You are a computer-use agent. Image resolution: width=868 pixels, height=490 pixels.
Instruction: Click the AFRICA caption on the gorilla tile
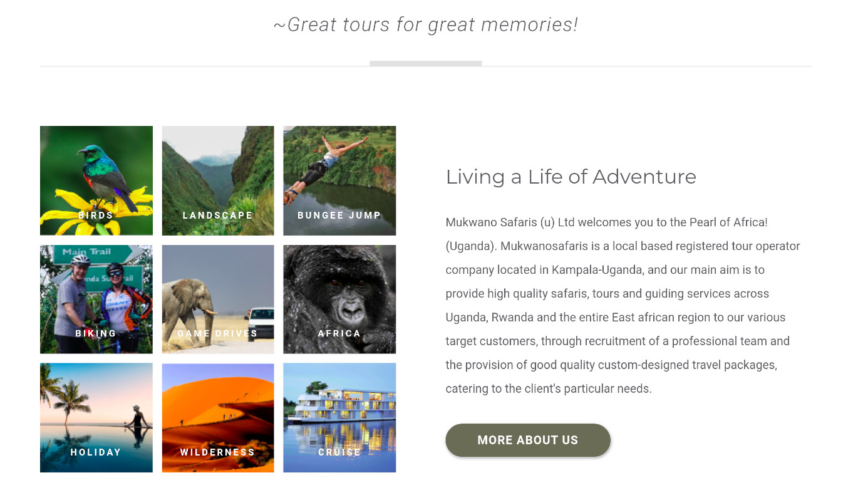click(x=339, y=334)
